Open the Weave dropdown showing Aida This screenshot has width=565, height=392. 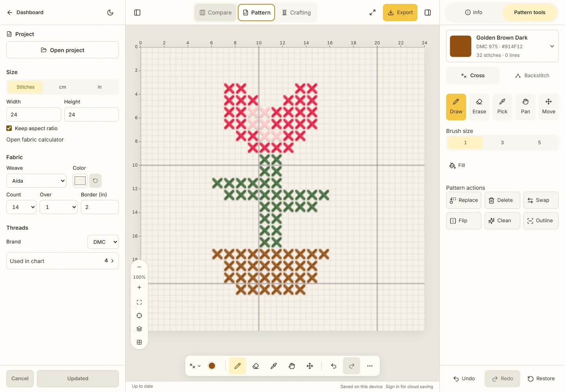point(36,181)
